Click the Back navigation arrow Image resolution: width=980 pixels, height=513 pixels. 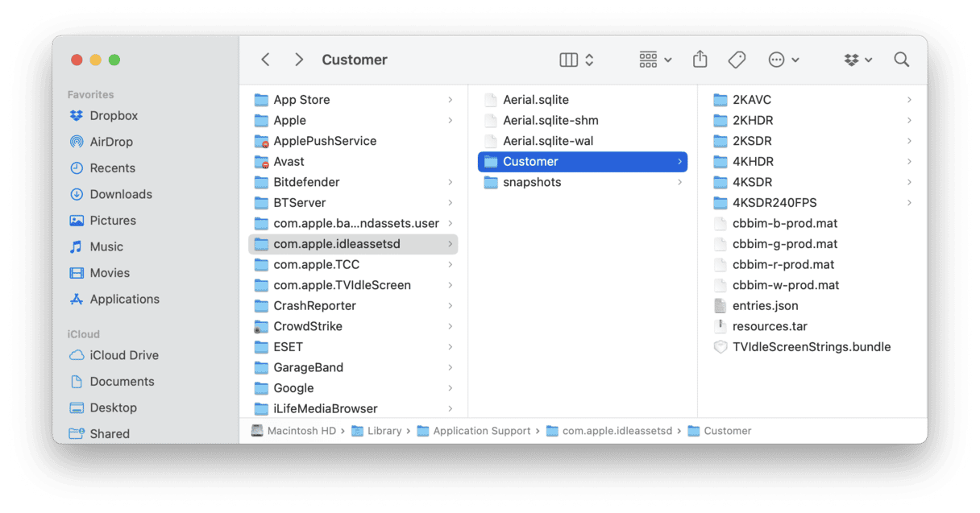coord(265,60)
